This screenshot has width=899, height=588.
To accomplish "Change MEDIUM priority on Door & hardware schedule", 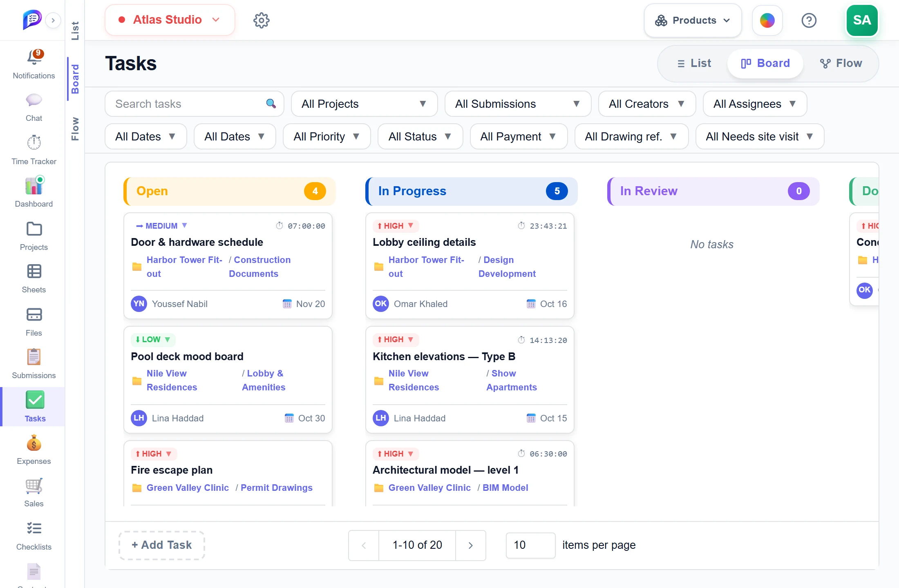I will coord(161,226).
